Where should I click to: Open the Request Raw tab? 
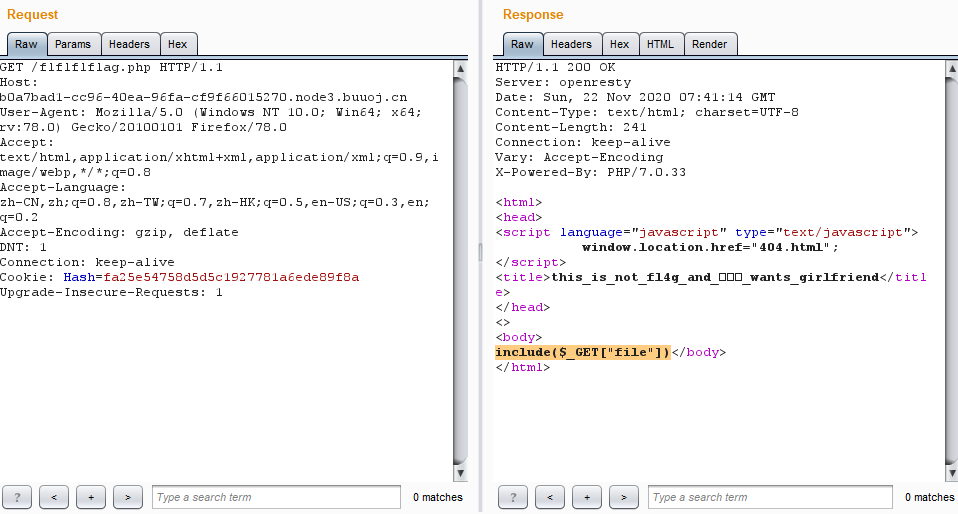[26, 45]
